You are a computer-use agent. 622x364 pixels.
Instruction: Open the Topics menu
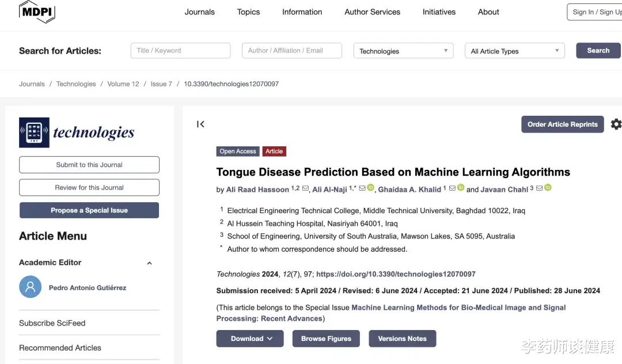pos(248,12)
